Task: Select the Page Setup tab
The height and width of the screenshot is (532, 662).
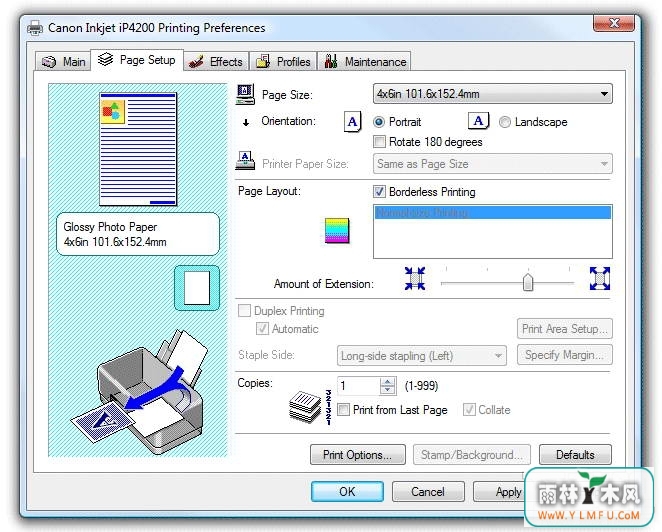Action: coord(137,60)
